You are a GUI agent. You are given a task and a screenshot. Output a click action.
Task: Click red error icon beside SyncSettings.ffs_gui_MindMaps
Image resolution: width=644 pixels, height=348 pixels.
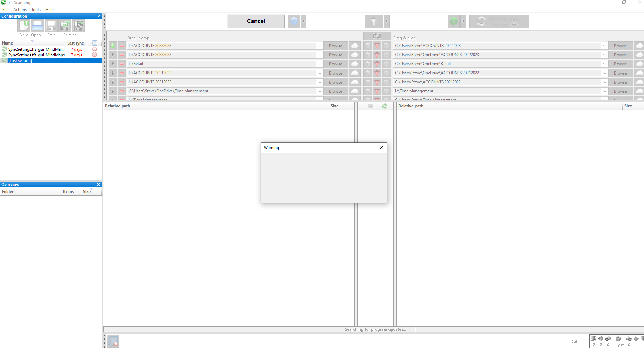point(95,55)
